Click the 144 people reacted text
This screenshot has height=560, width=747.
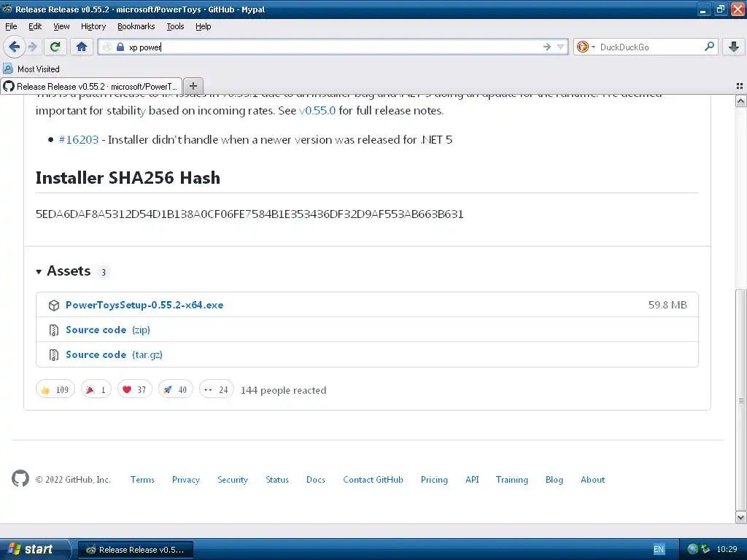(x=284, y=390)
